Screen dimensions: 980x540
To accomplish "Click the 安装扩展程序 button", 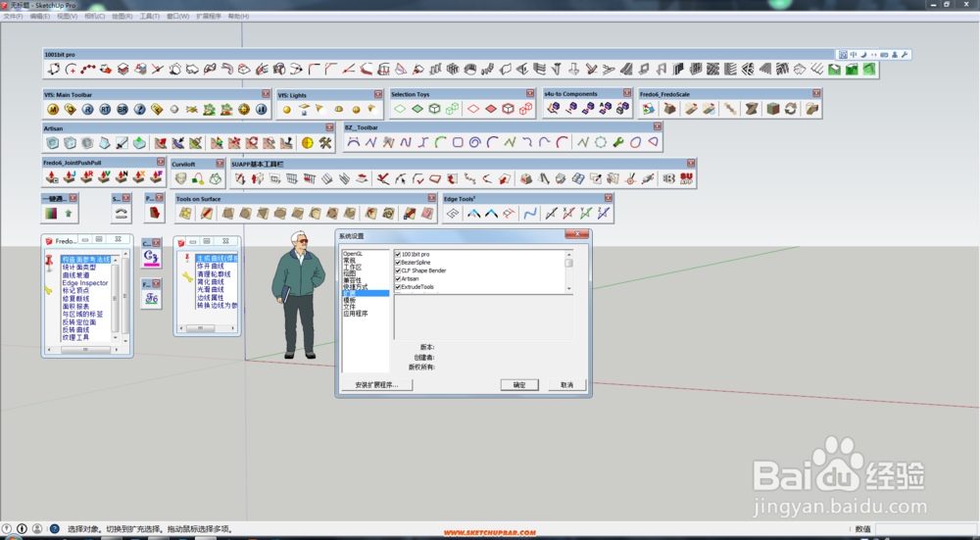I will click(377, 385).
